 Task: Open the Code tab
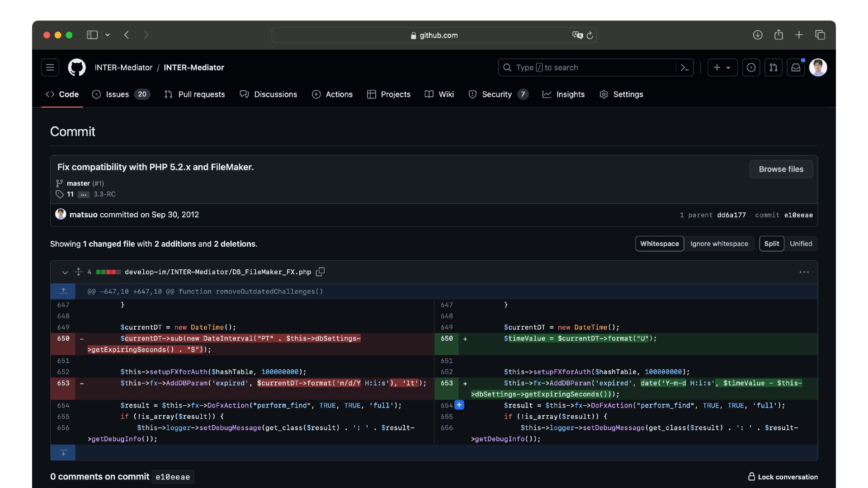pyautogui.click(x=62, y=94)
